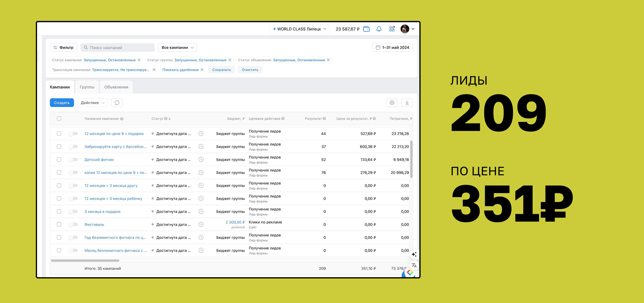Toggle on the Детский фитнес campaign switch

tap(73, 160)
